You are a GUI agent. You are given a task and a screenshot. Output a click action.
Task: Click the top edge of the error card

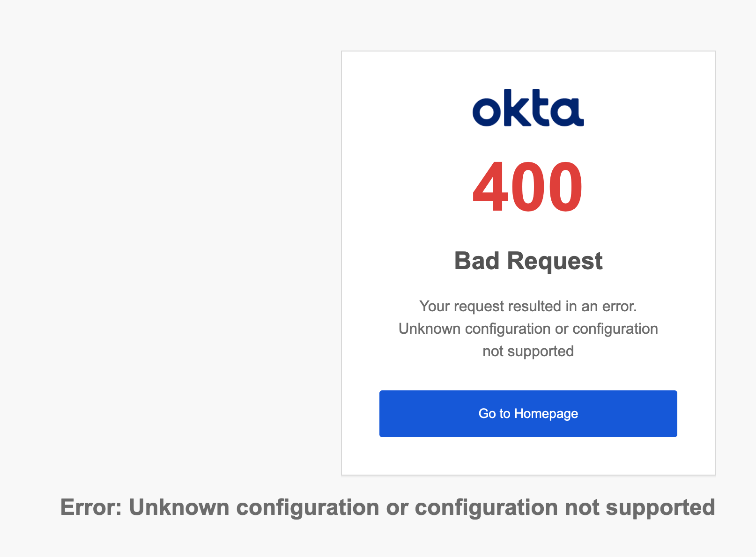(527, 51)
